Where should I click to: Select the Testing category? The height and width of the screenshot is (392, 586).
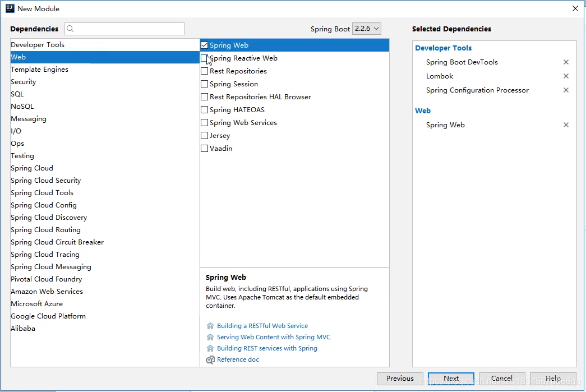tap(105, 156)
